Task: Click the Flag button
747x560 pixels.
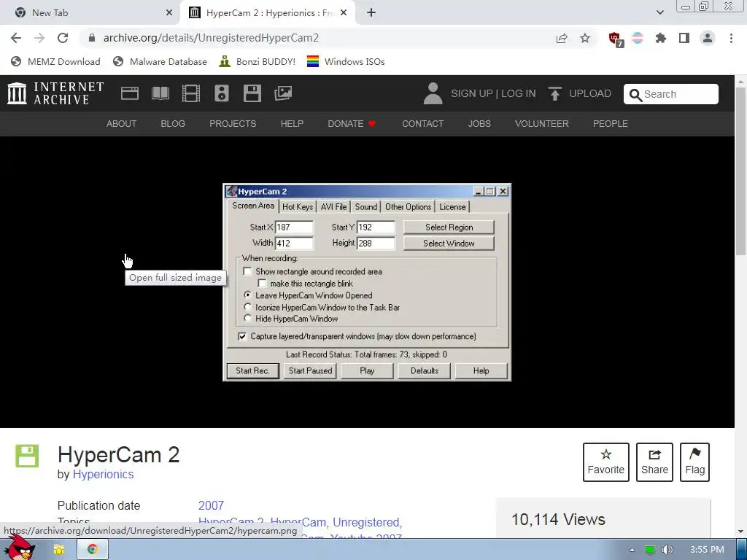Action: coord(694,462)
